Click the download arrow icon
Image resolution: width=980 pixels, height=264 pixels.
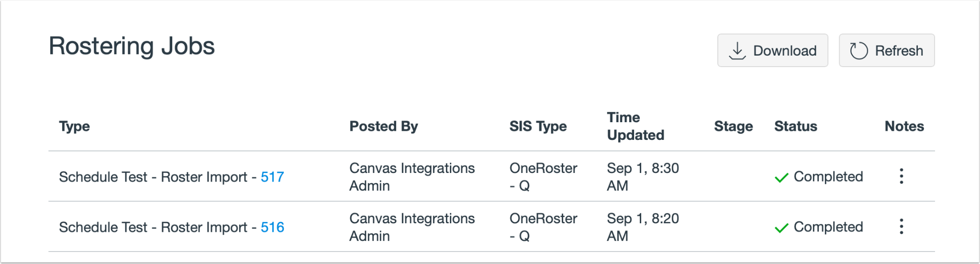(737, 51)
